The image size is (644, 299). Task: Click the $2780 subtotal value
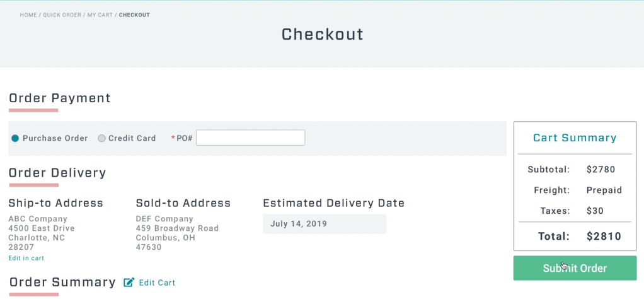601,170
